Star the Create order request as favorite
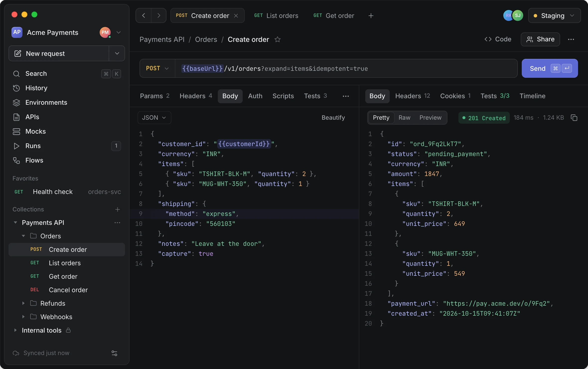This screenshot has width=588, height=369. point(278,39)
